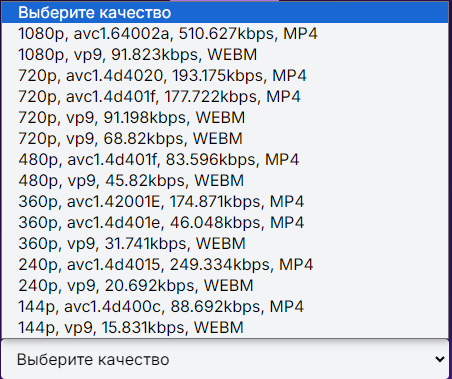Pick 720p avc1.4d4020 193.175kbps MP4
The height and width of the screenshot is (379, 452).
coord(225,76)
